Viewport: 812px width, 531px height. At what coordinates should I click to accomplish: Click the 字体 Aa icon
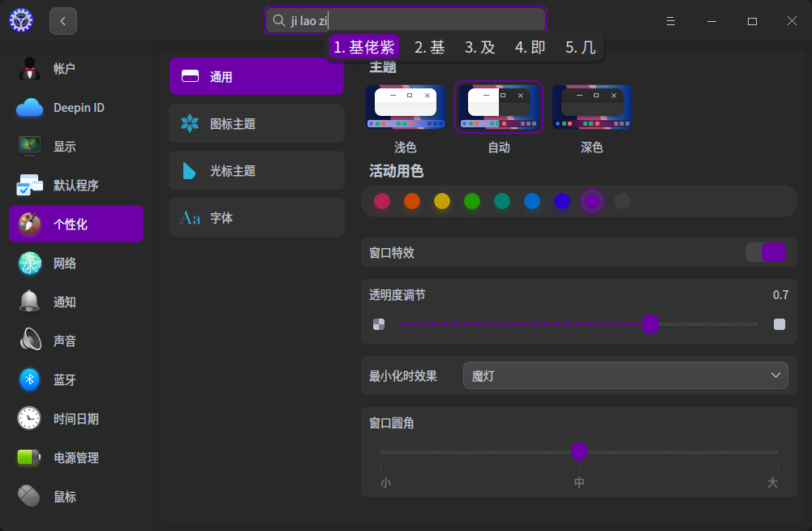coord(190,218)
